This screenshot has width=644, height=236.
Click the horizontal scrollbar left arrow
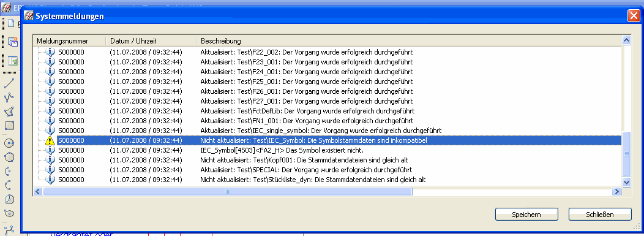(x=38, y=192)
